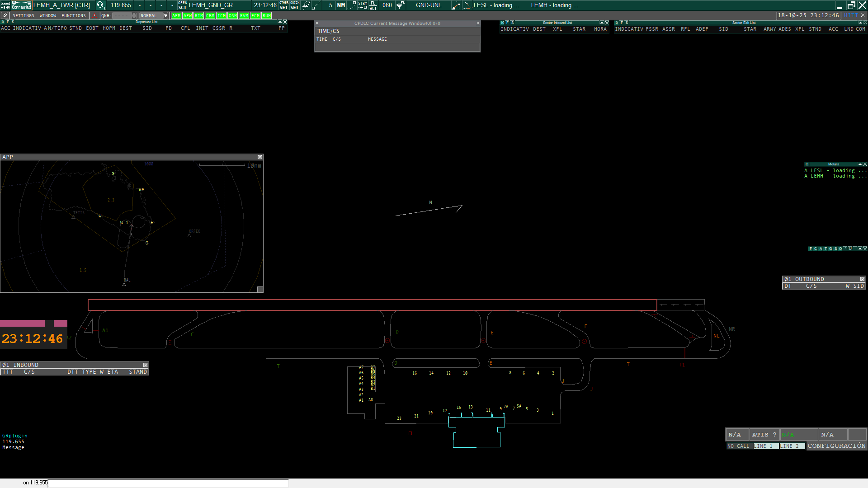The width and height of the screenshot is (868, 488).
Task: Collapse the Sector Exit List arrow
Action: click(860, 23)
